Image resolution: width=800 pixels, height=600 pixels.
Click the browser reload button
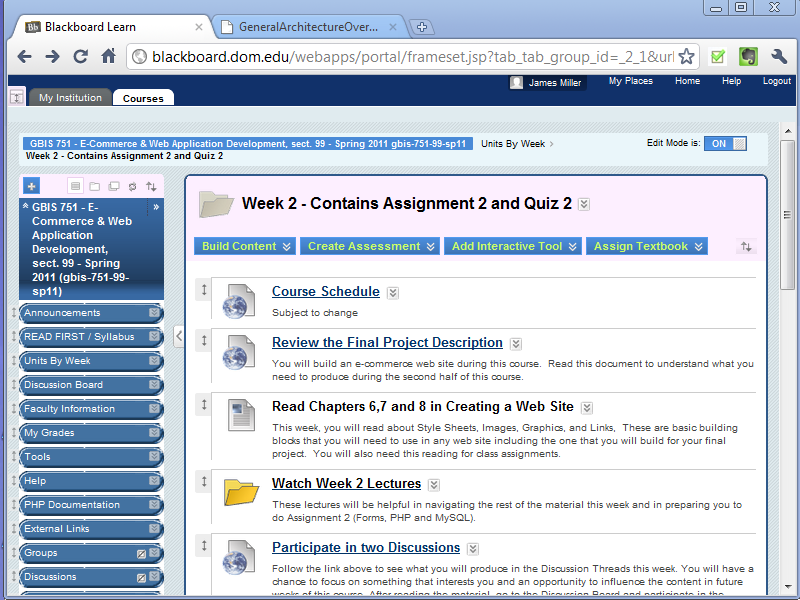click(80, 56)
